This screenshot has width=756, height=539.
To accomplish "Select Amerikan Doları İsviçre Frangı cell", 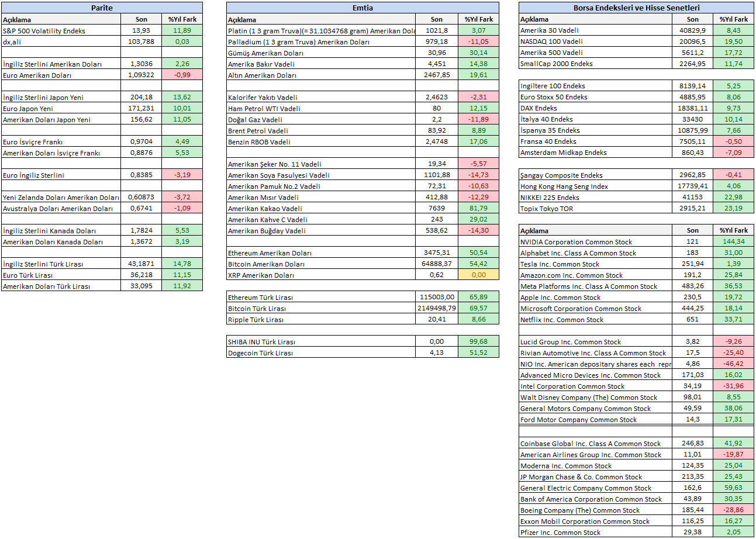I will (61, 153).
